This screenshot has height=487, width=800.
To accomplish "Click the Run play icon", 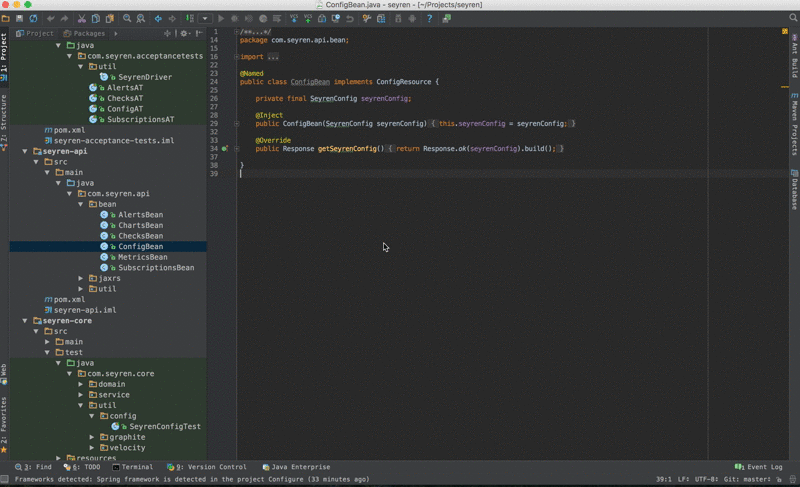I will click(221, 18).
